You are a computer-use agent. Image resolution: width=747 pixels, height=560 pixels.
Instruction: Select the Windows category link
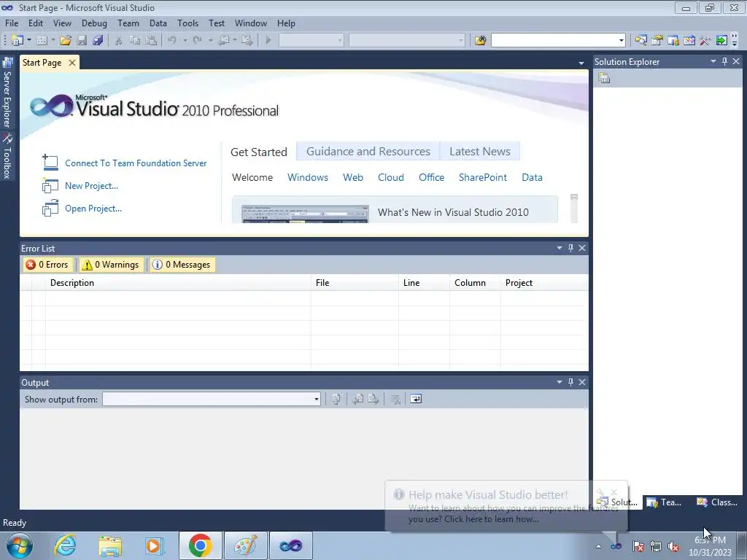tap(308, 178)
